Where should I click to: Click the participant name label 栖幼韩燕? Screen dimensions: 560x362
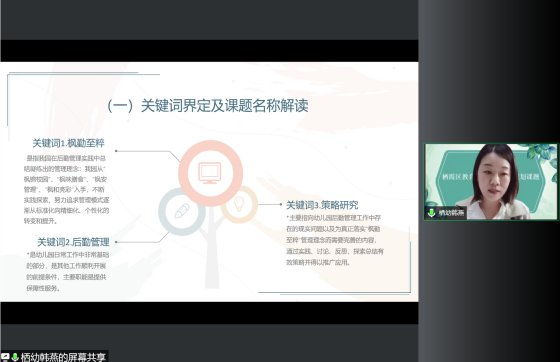coord(451,213)
